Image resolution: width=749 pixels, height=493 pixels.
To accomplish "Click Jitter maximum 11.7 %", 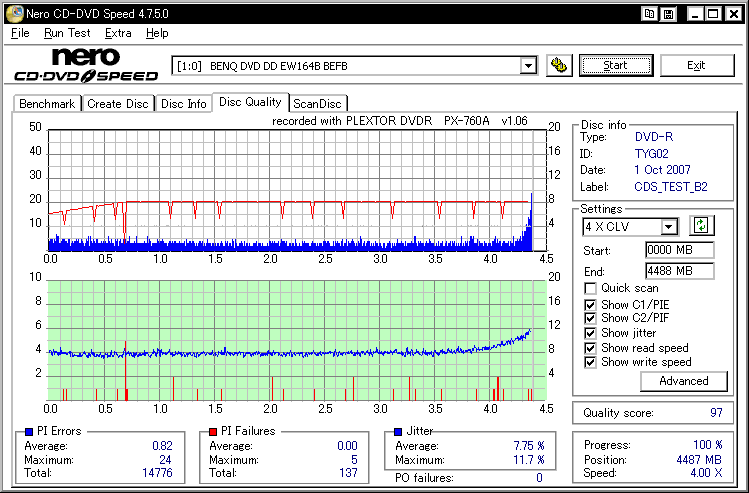I will click(x=529, y=460).
